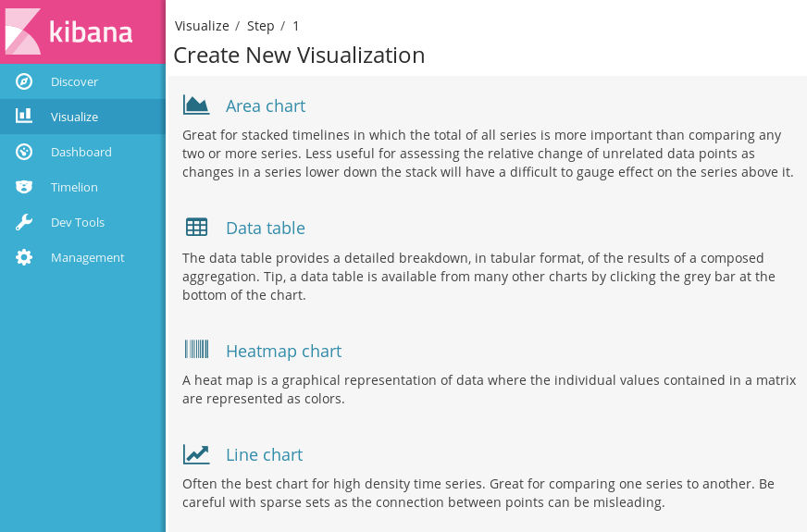
Task: Click the Kibana logo icon
Action: click(23, 31)
